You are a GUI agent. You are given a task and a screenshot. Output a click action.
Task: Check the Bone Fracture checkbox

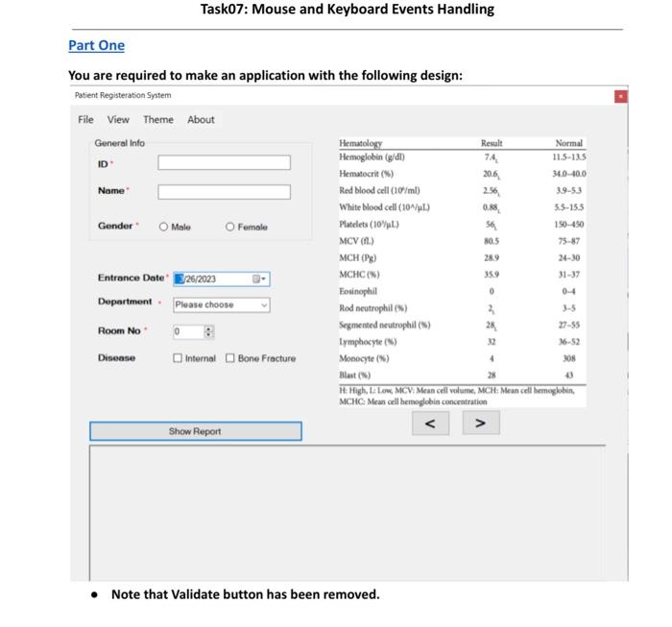click(x=230, y=358)
